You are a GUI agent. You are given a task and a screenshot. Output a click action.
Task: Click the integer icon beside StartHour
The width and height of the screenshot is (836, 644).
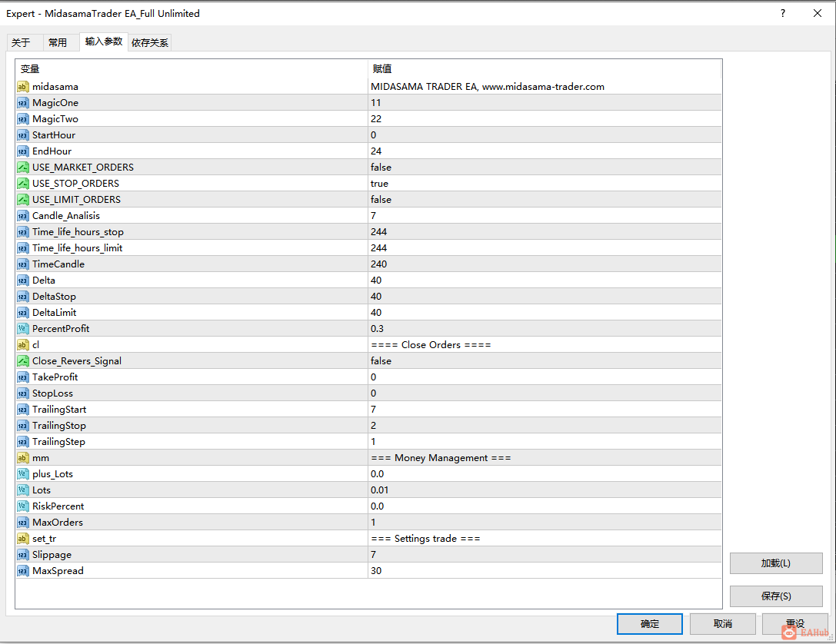(22, 134)
